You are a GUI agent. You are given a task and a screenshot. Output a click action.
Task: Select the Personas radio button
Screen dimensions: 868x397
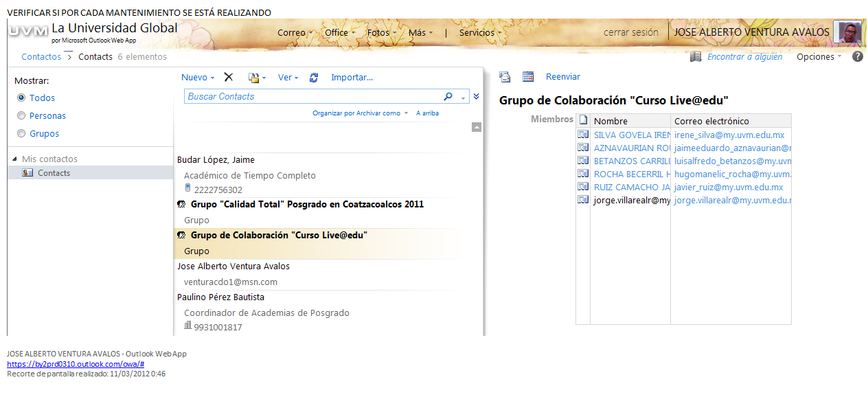[x=21, y=116]
